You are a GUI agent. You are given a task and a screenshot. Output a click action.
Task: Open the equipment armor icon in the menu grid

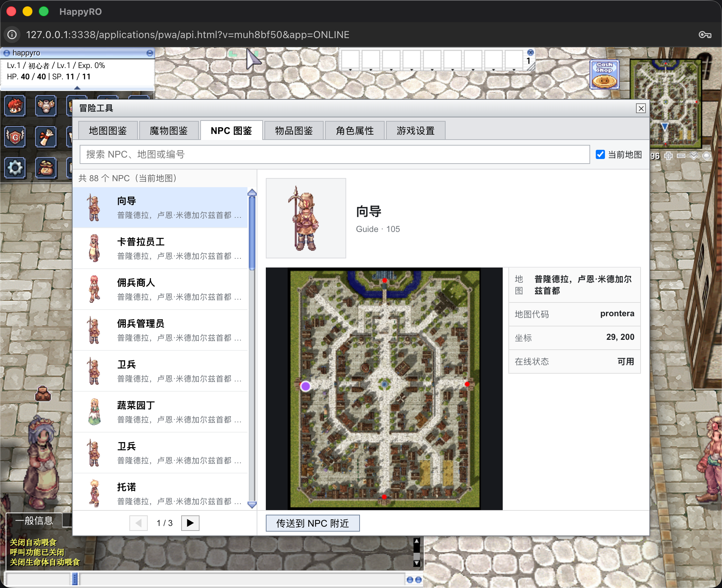pos(46,106)
